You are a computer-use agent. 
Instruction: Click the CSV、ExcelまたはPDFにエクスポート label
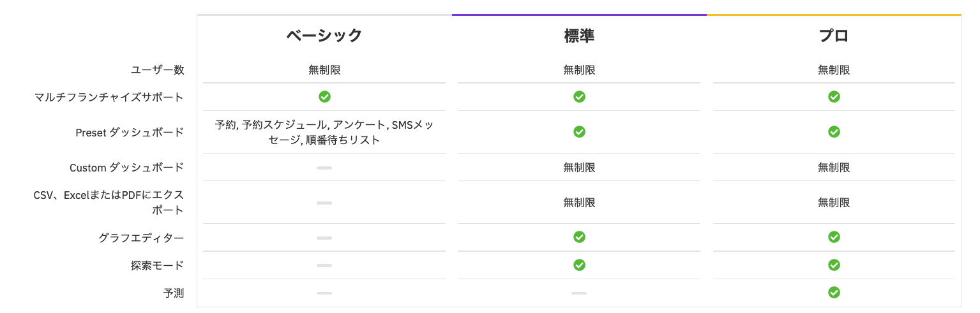pos(109,202)
